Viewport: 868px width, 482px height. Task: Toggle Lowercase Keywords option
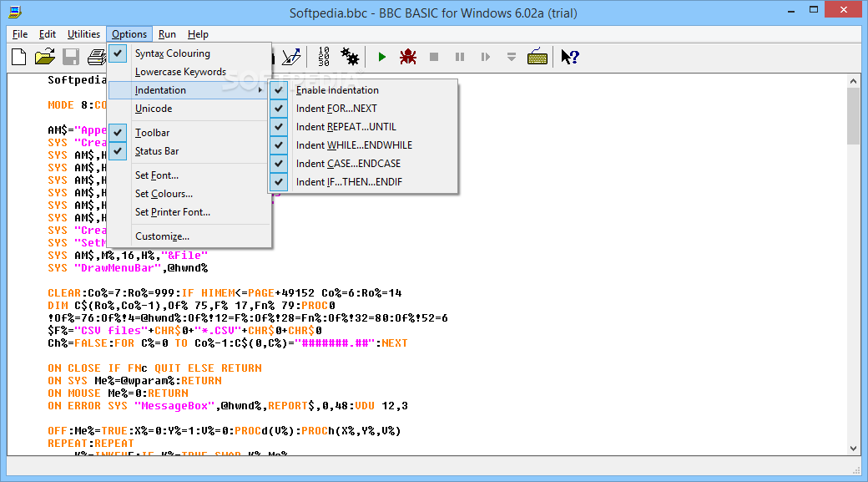(189, 72)
